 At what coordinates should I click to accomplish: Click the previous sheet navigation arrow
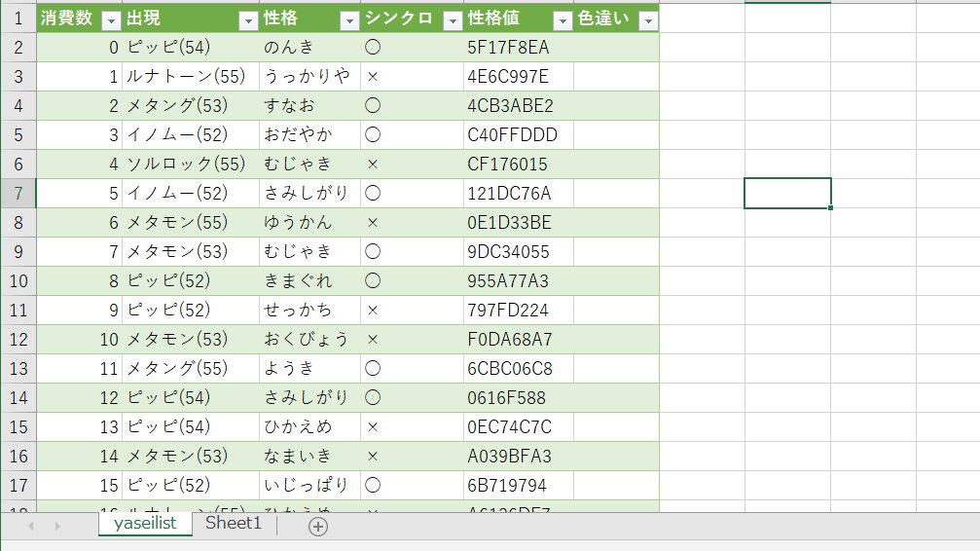point(30,527)
